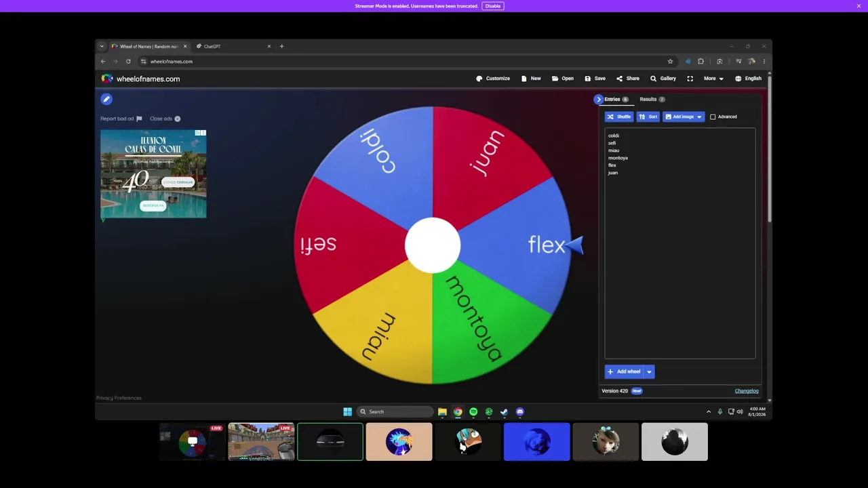This screenshot has height=488, width=868.
Task: Open the Customize menu
Action: (493, 79)
